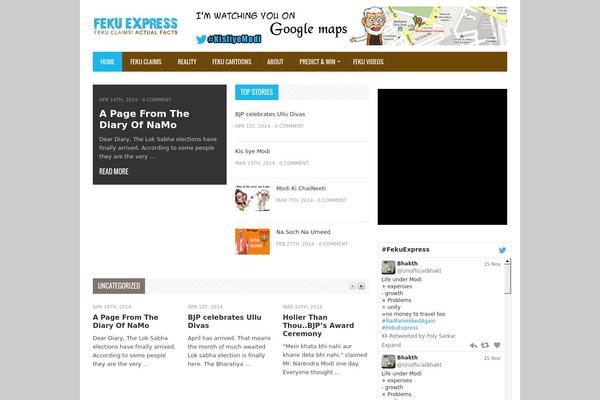600x400 pixels.
Task: Open 'Modi Ki ChaiNeeti' story title
Action: tap(301, 188)
